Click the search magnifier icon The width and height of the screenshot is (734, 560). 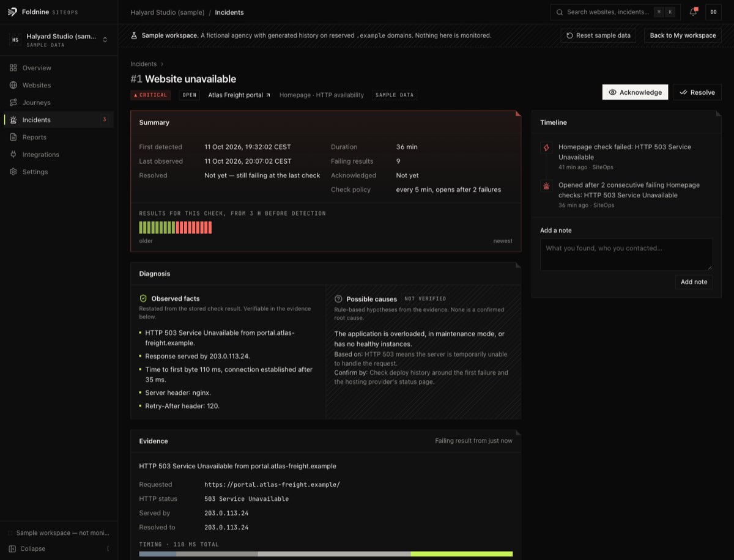coord(560,12)
